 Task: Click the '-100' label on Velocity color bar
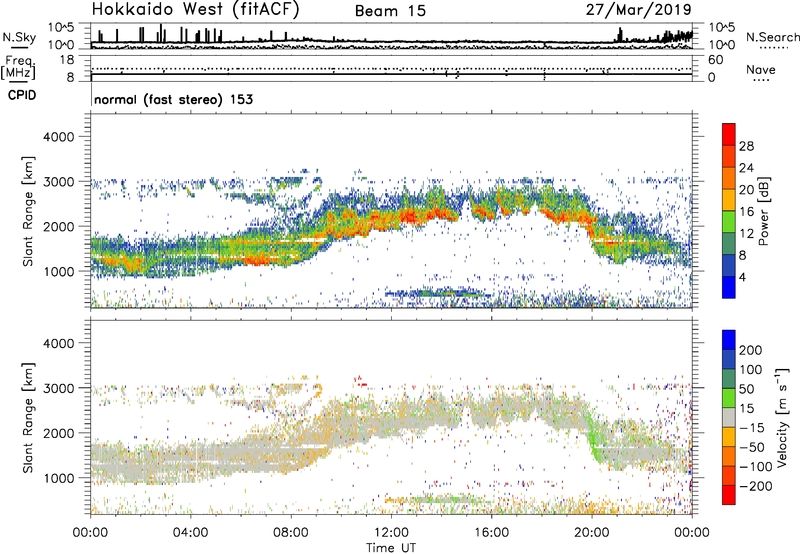pyautogui.click(x=756, y=467)
